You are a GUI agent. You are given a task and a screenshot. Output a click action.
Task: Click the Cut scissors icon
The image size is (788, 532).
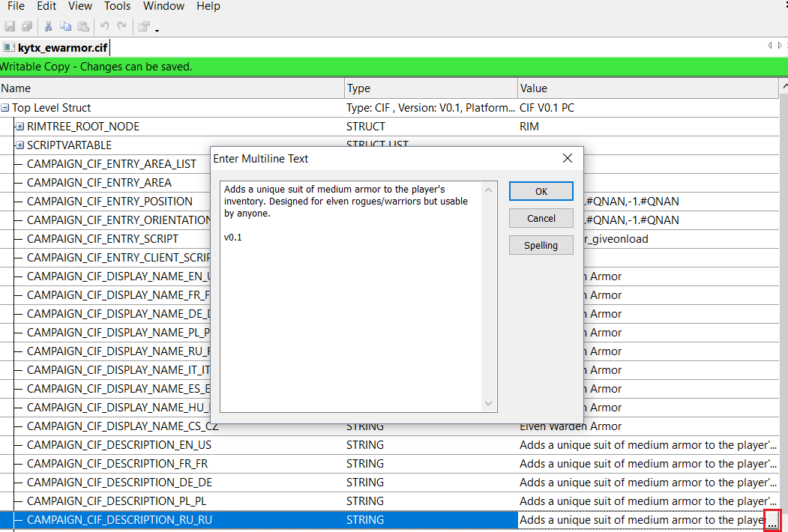[48, 26]
